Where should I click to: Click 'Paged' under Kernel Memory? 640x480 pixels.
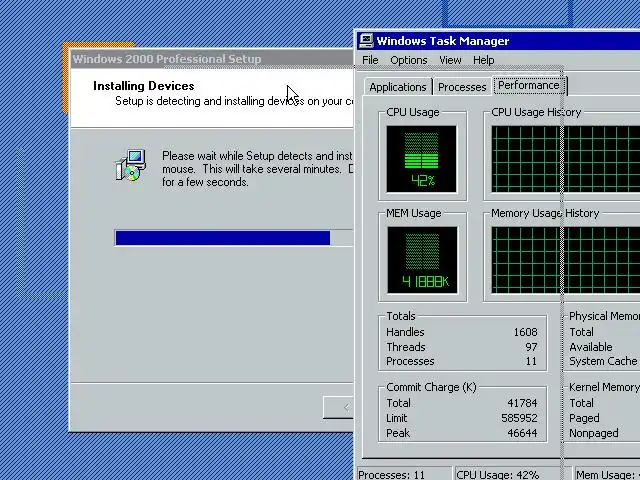point(584,418)
